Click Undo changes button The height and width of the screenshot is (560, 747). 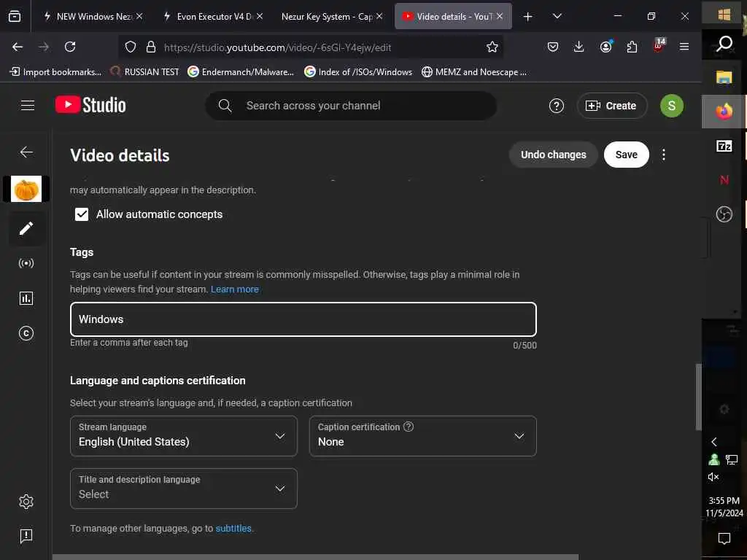pos(553,155)
